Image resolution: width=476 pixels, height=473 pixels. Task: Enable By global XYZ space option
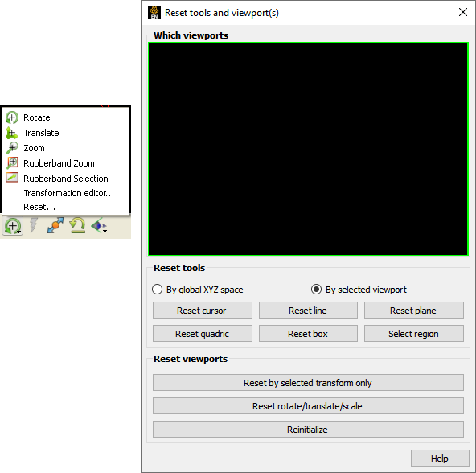[157, 290]
